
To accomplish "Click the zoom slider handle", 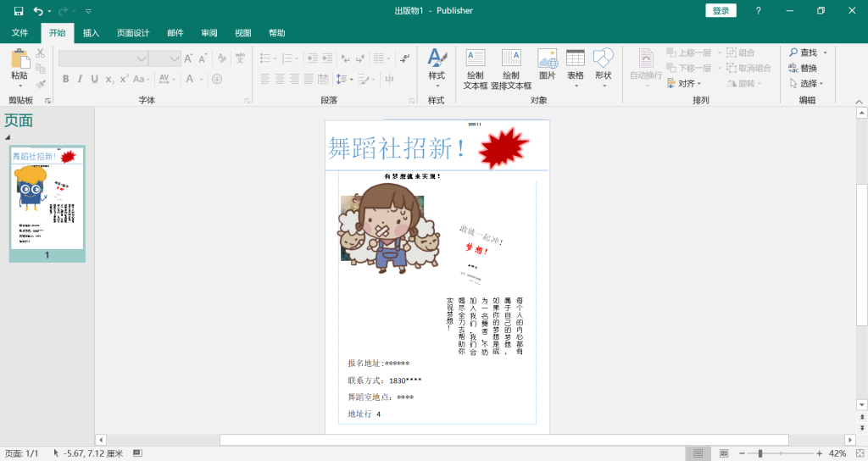I will coord(760,453).
